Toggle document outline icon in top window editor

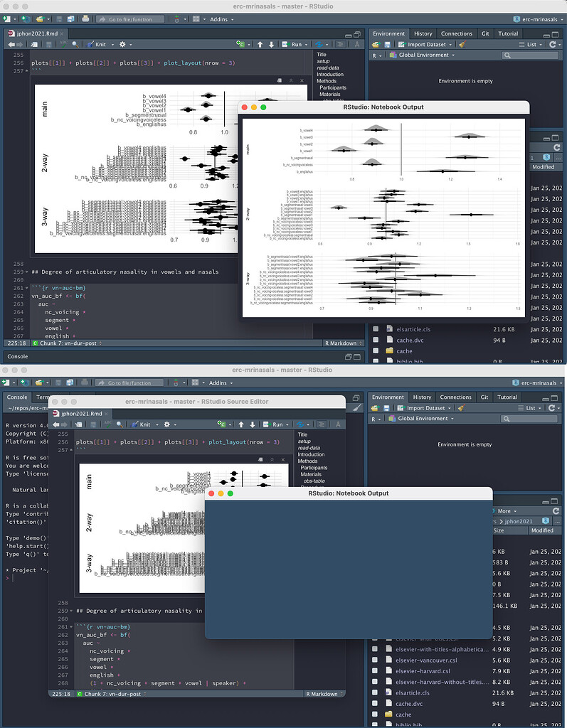[x=341, y=44]
